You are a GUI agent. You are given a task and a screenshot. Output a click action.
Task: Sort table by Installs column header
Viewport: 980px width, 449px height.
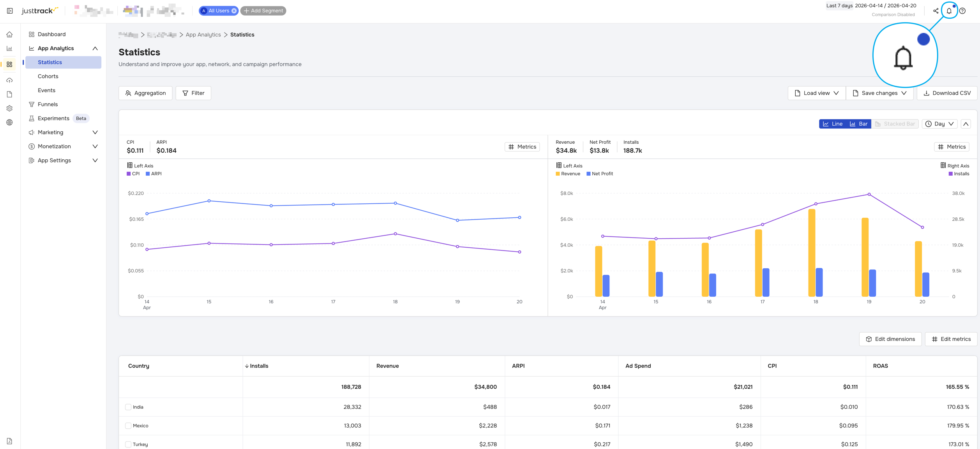pyautogui.click(x=259, y=366)
